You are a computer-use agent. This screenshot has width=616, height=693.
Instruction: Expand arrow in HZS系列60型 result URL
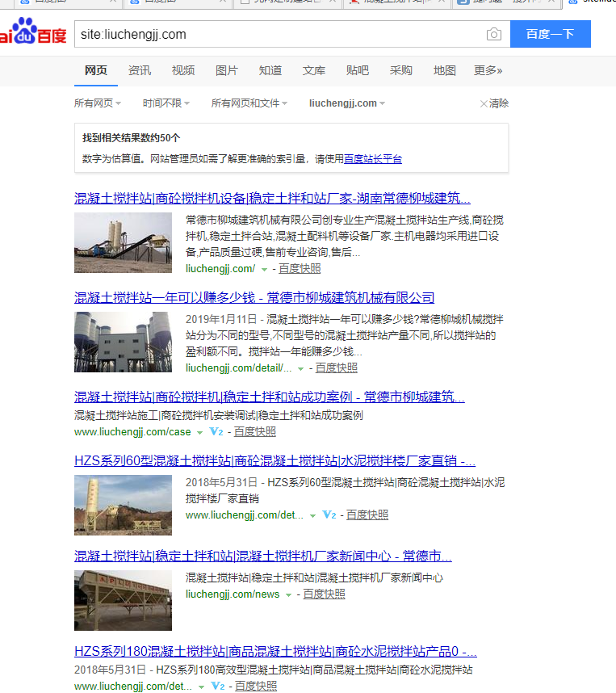313,516
